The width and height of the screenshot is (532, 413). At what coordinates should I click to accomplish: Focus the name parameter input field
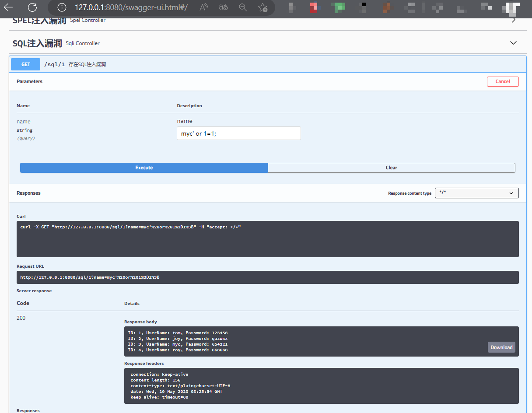(239, 133)
